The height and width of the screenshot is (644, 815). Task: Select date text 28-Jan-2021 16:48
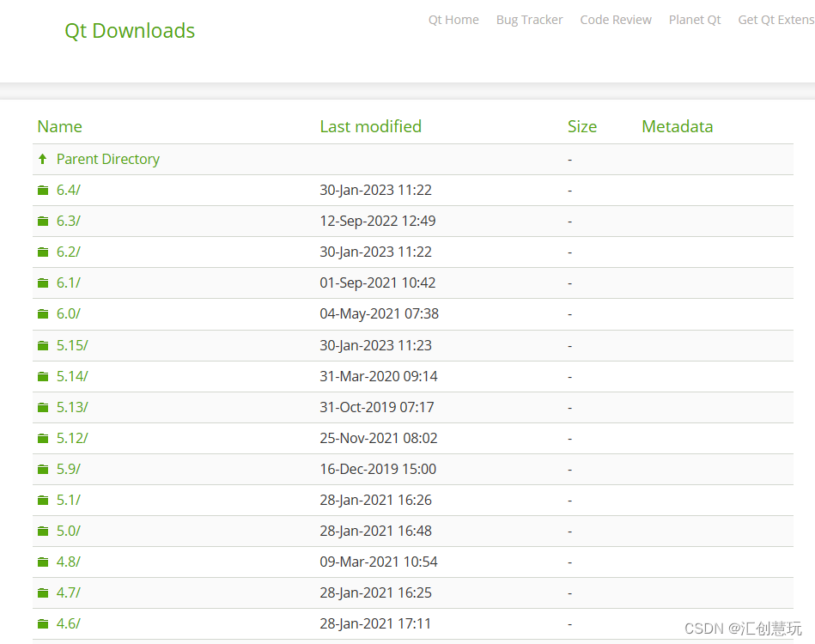(x=376, y=532)
